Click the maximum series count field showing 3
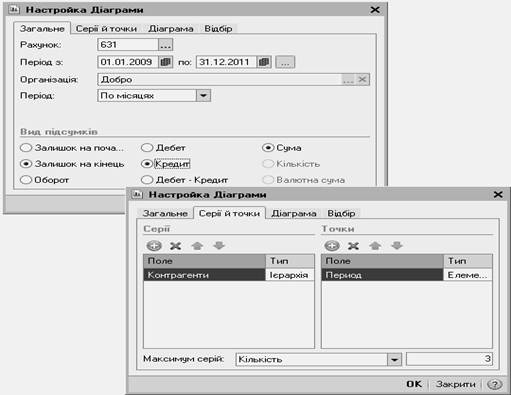Image resolution: width=511 pixels, height=395 pixels. point(449,359)
